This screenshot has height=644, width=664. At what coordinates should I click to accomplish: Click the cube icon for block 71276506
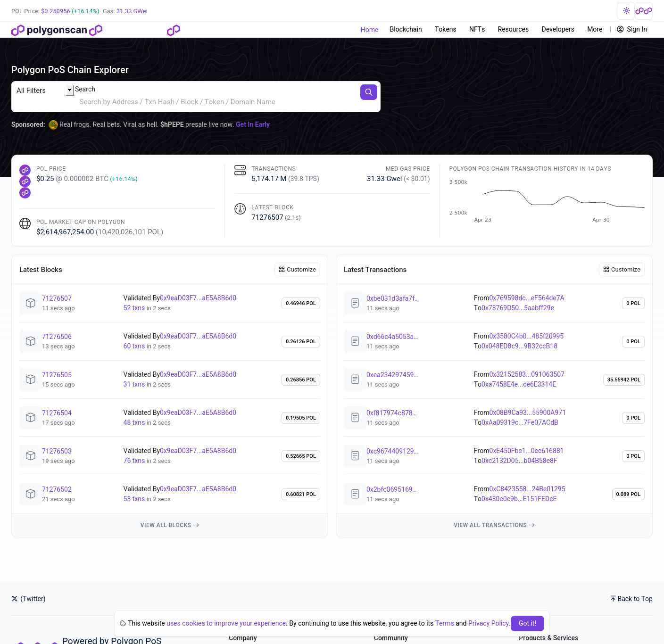pyautogui.click(x=31, y=341)
